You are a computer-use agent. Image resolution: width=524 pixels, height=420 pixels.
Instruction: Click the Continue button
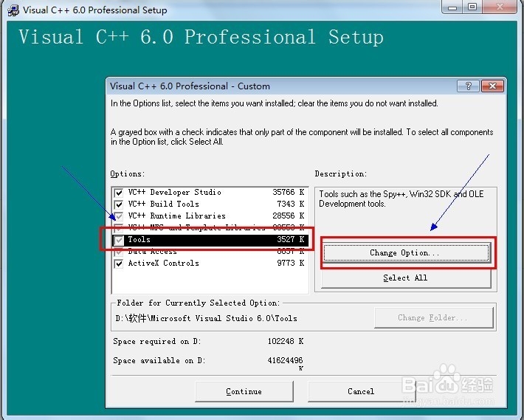pos(244,391)
